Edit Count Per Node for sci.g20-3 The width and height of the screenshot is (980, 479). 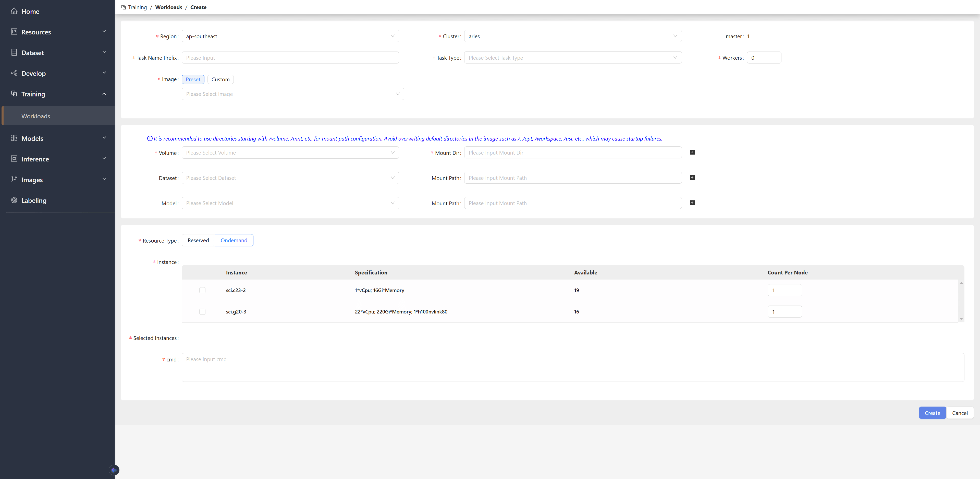785,311
